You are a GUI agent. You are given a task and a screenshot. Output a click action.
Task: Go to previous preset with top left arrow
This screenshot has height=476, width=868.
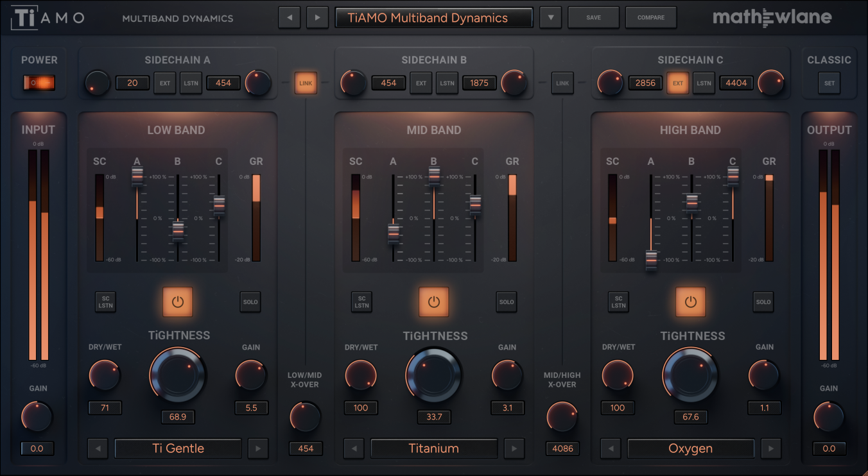click(x=289, y=18)
